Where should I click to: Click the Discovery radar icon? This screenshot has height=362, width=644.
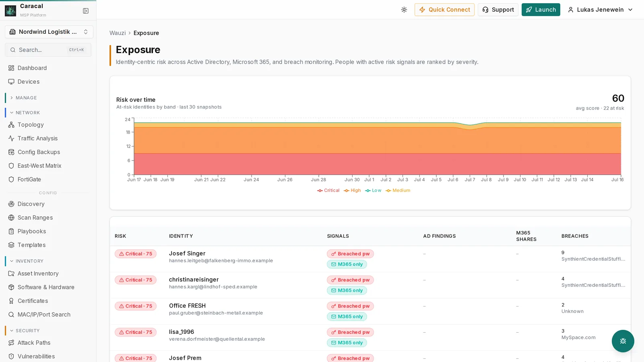(x=11, y=204)
